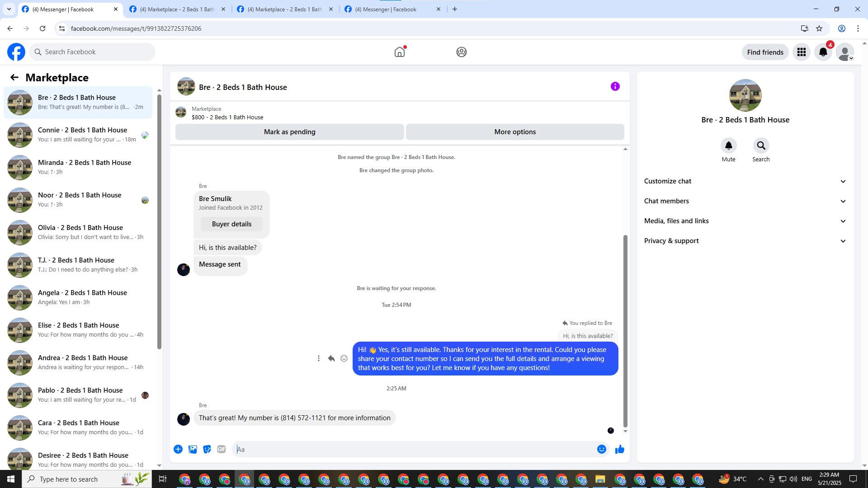Search within the conversation
The width and height of the screenshot is (868, 488).
point(761,145)
